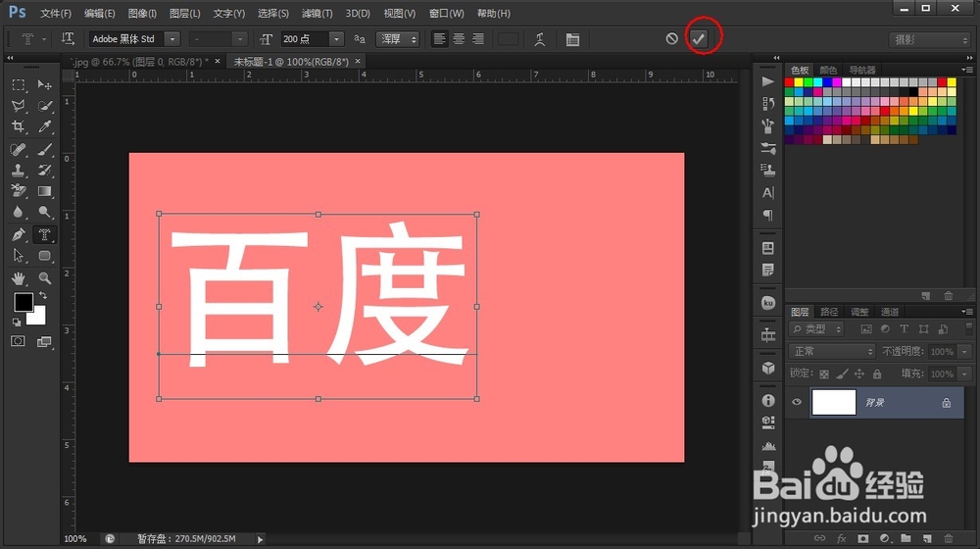Add layer style fx button

(x=841, y=538)
